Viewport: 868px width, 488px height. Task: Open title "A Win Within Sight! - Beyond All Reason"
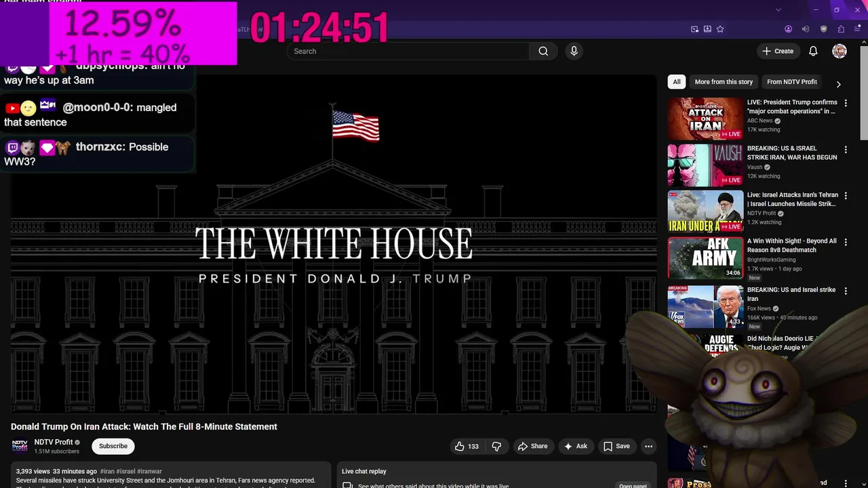click(792, 245)
